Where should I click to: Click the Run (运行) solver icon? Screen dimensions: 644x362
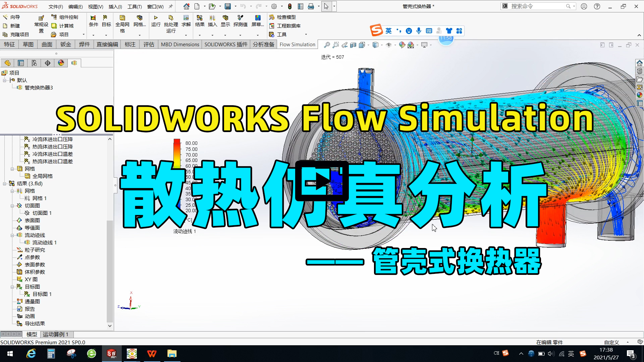click(156, 18)
